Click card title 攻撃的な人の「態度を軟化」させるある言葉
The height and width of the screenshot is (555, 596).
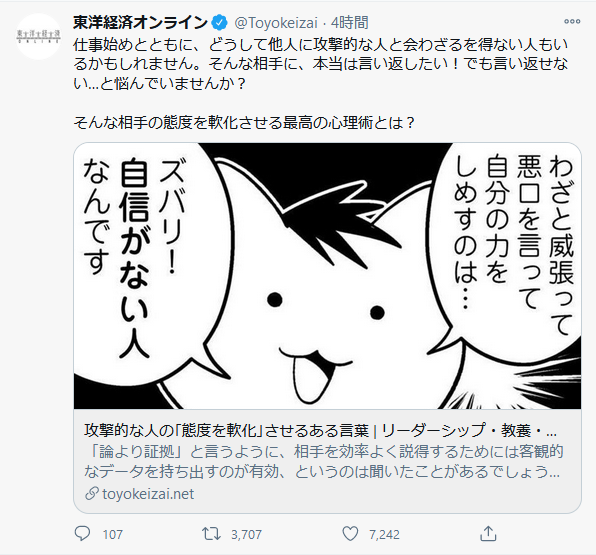point(227,431)
